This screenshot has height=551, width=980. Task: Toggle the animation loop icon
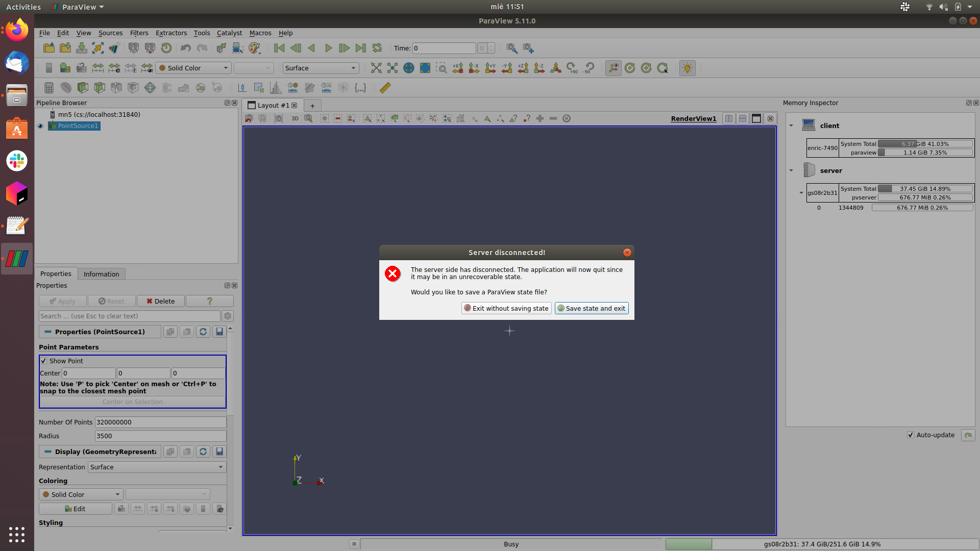coord(377,48)
